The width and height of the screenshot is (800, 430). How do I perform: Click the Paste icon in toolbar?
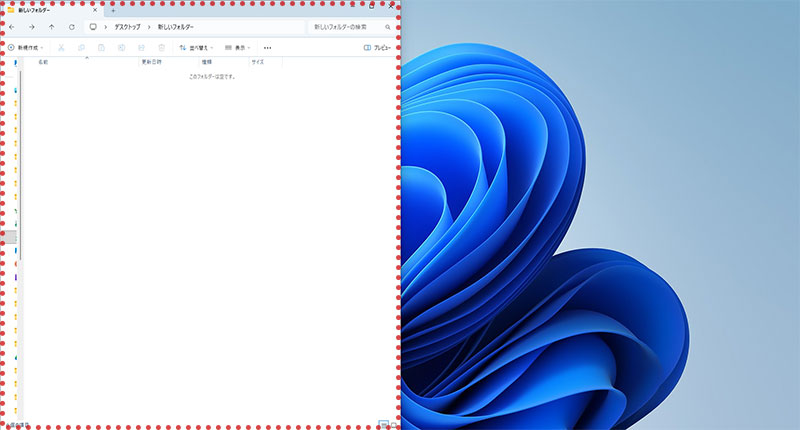[x=101, y=47]
